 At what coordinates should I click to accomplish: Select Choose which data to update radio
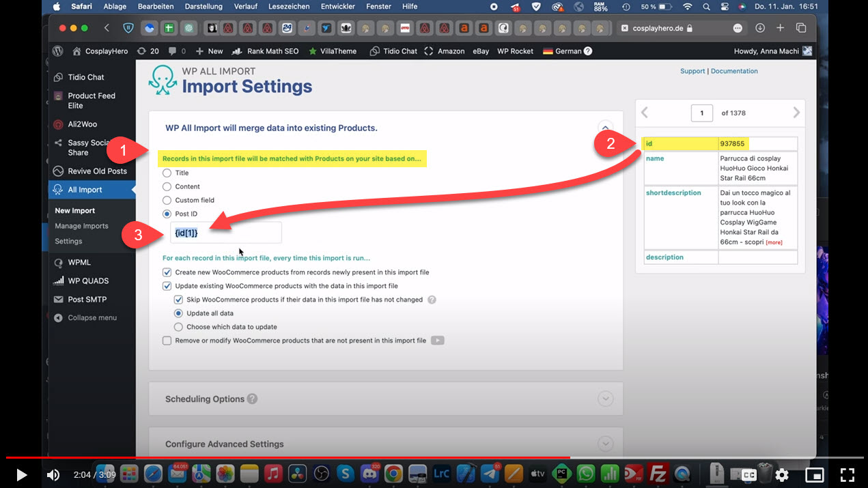[178, 327]
